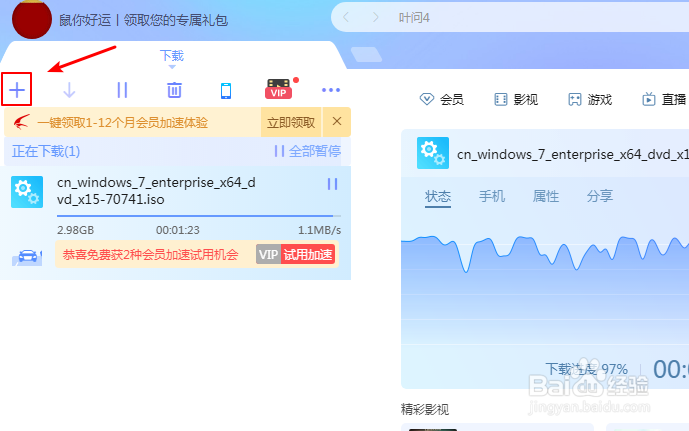Click the car acceleration icon

pos(27,257)
